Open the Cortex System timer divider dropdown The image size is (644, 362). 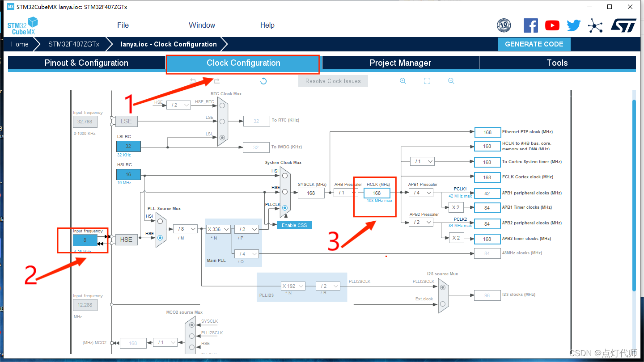coord(423,161)
